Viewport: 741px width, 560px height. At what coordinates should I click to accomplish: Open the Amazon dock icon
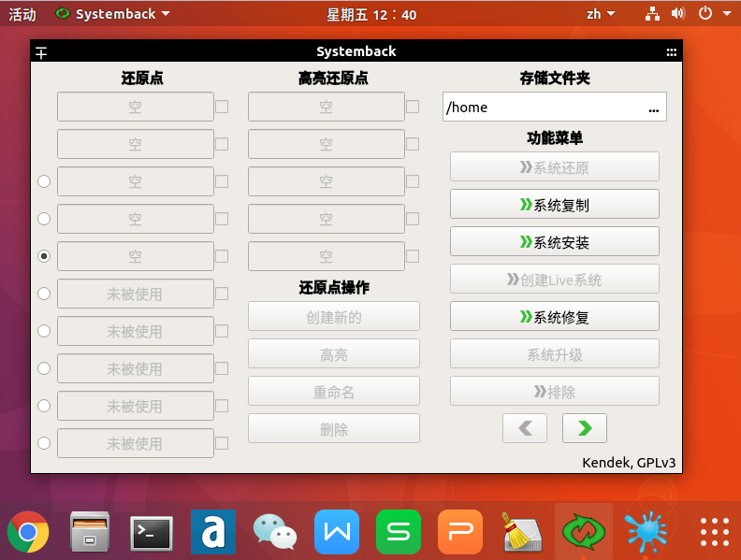[213, 532]
